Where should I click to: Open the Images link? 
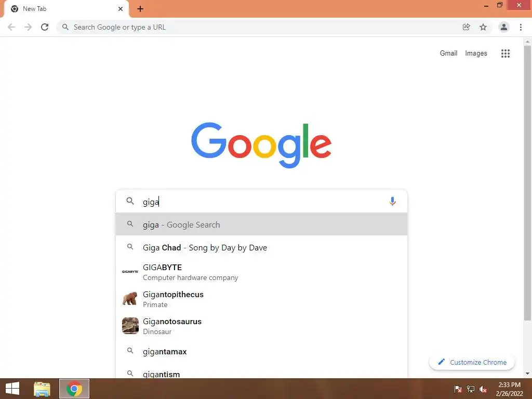pyautogui.click(x=476, y=54)
